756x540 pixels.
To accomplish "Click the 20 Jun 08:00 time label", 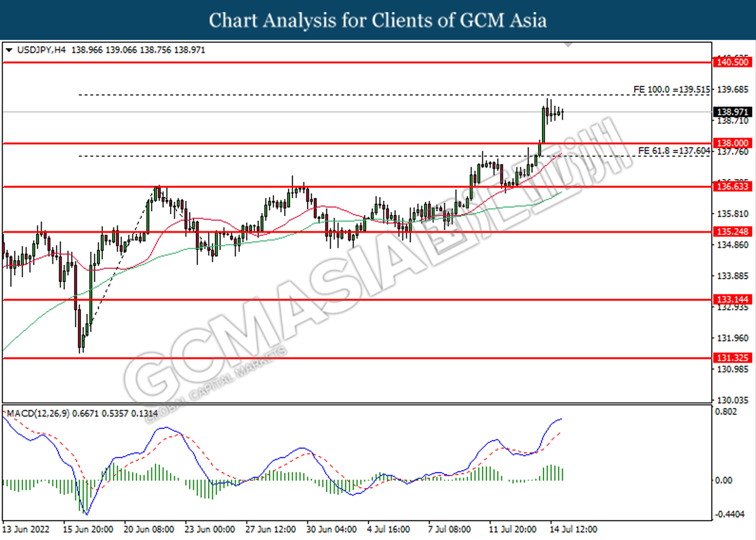I will [x=149, y=529].
